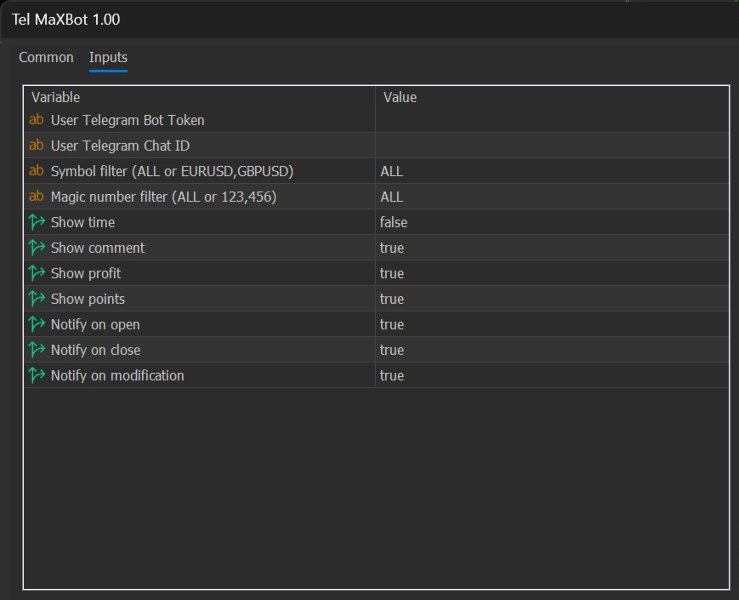Select the Notify on modification label
The width and height of the screenshot is (739, 600).
click(x=117, y=376)
